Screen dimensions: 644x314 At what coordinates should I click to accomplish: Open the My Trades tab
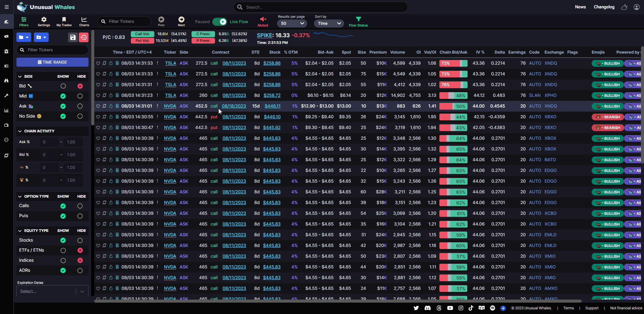[x=64, y=22]
